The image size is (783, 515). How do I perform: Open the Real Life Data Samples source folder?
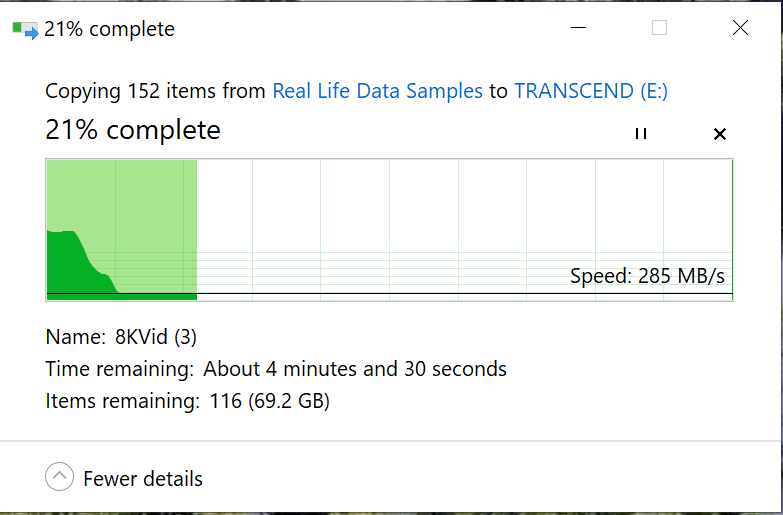click(x=377, y=91)
